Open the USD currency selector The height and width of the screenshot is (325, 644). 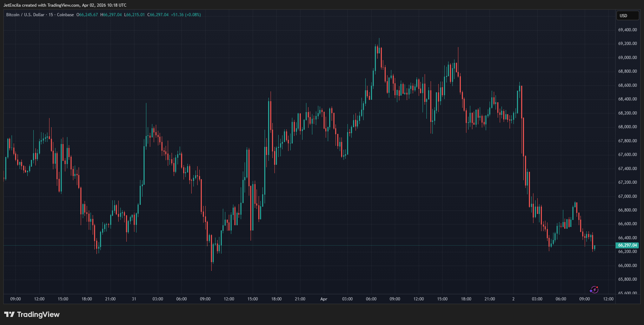coord(627,15)
